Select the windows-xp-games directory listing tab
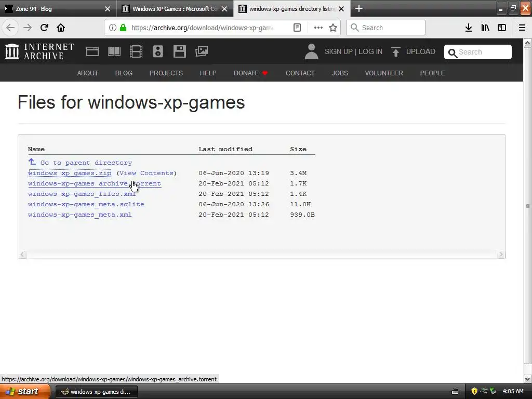This screenshot has height=399, width=532. pos(292,8)
